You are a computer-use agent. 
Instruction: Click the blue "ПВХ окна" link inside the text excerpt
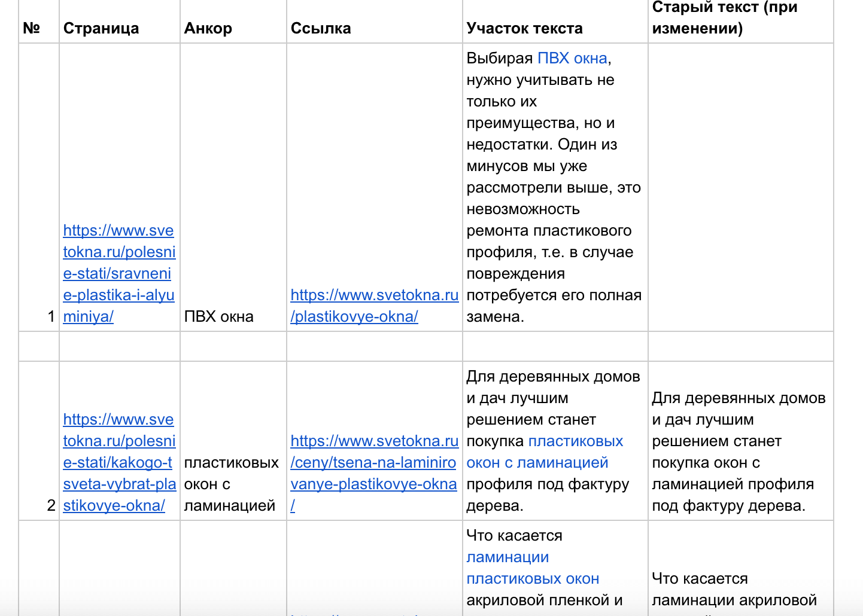(572, 59)
